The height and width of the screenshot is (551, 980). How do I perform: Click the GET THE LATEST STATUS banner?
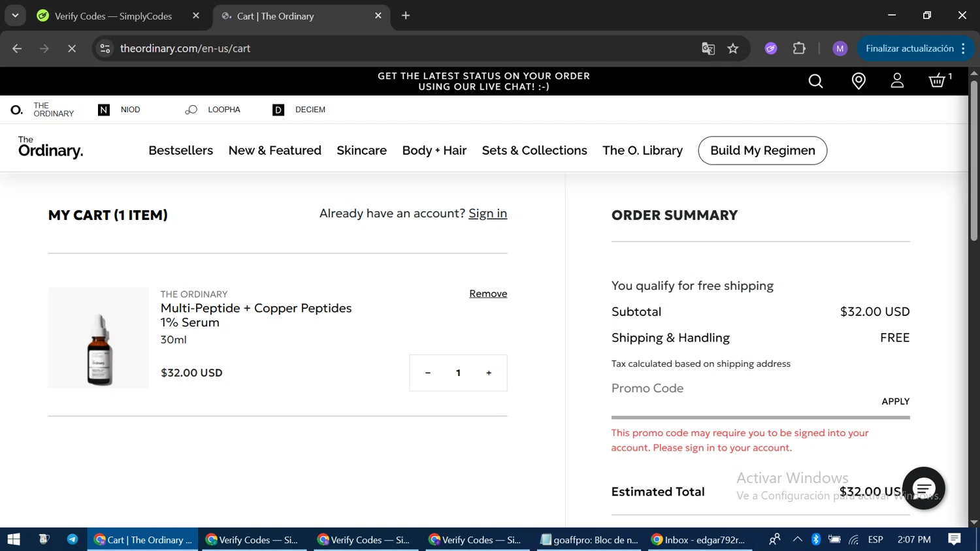click(483, 81)
